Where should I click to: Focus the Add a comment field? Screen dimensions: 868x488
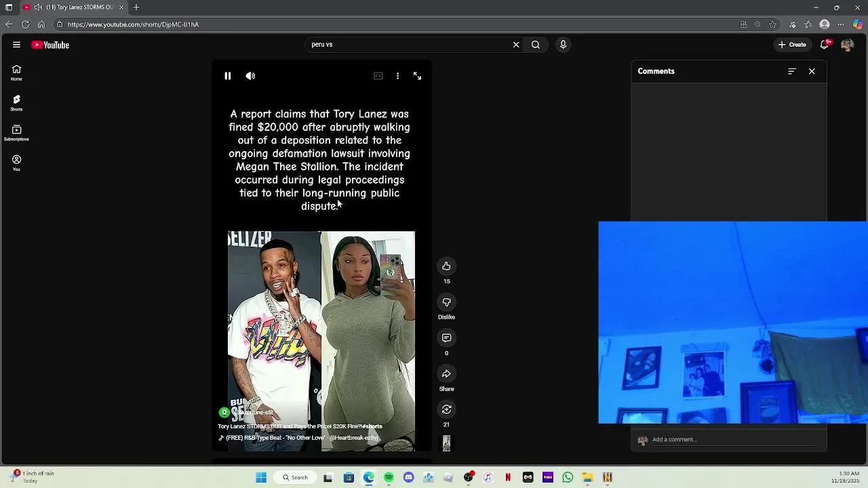[732, 439]
